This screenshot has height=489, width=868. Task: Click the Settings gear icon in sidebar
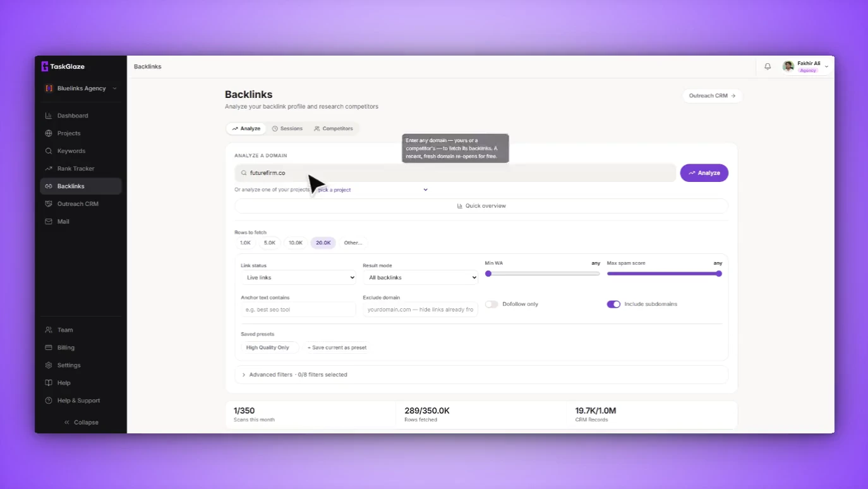pyautogui.click(x=49, y=365)
